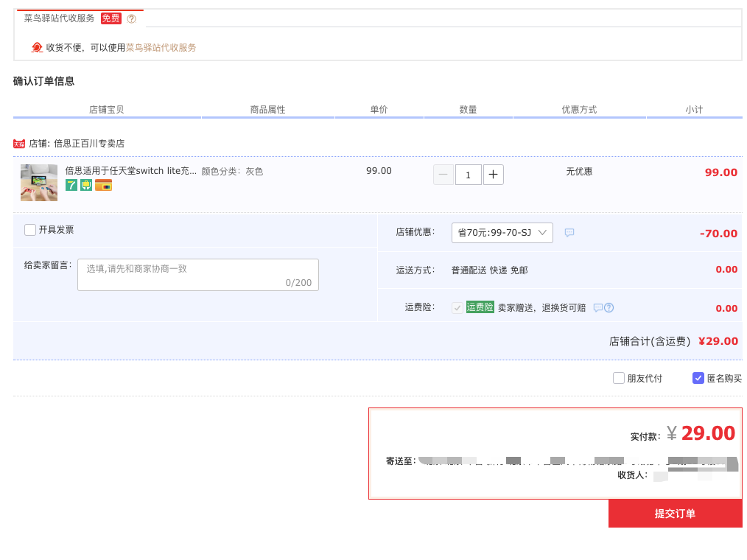Click the quantity input field showing 1
This screenshot has height=560, width=747.
(469, 175)
